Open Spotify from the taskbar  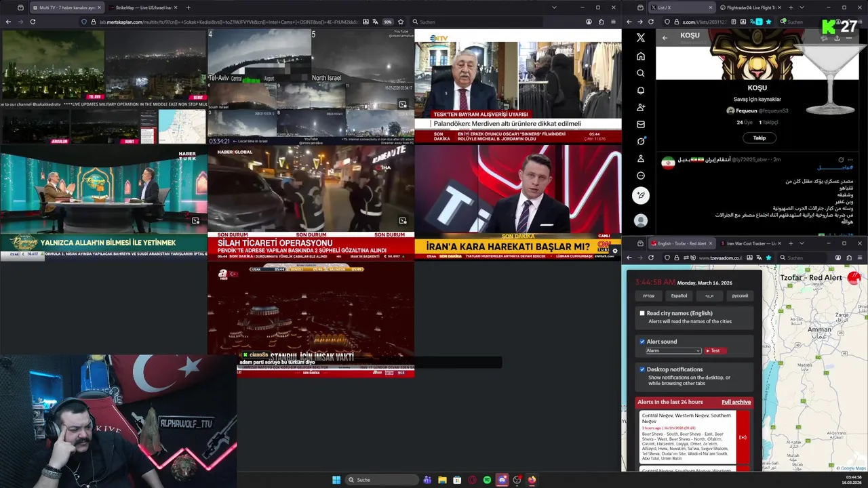(487, 480)
